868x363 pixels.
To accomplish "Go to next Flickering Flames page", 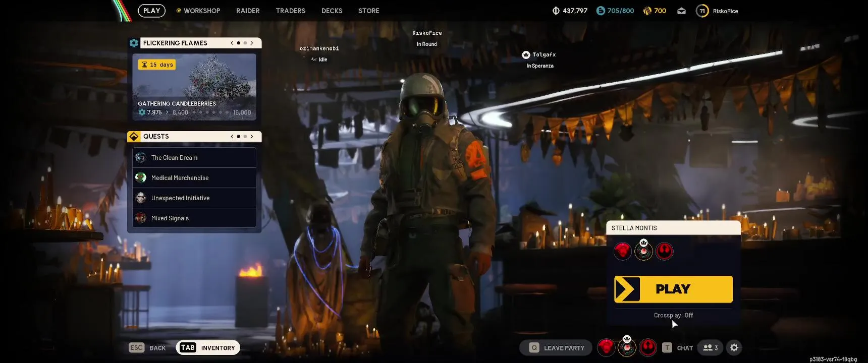I will pos(252,43).
